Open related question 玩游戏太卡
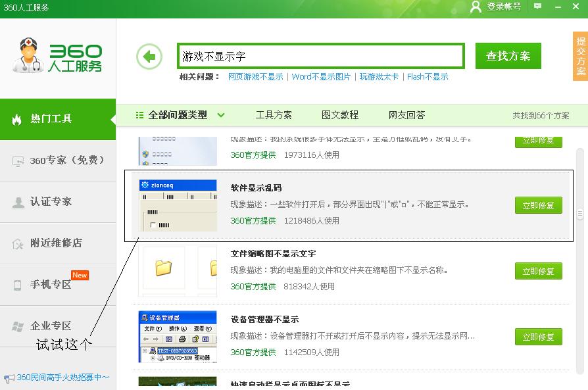 pos(379,77)
